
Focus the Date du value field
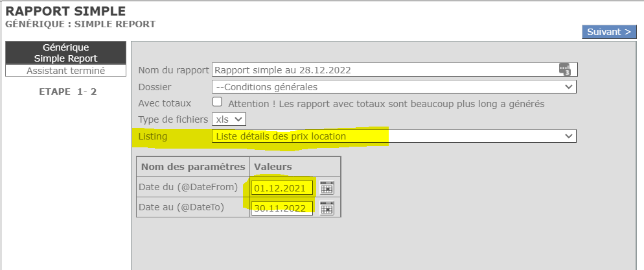pos(283,188)
